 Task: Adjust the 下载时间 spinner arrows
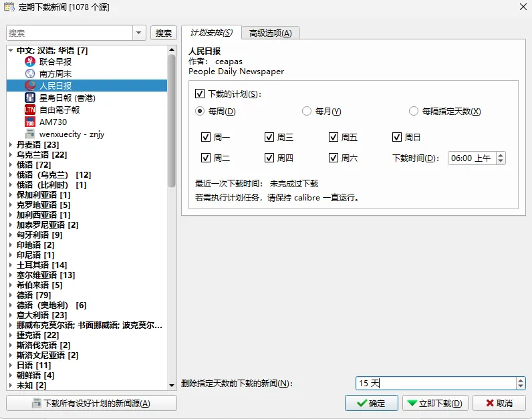click(x=501, y=158)
